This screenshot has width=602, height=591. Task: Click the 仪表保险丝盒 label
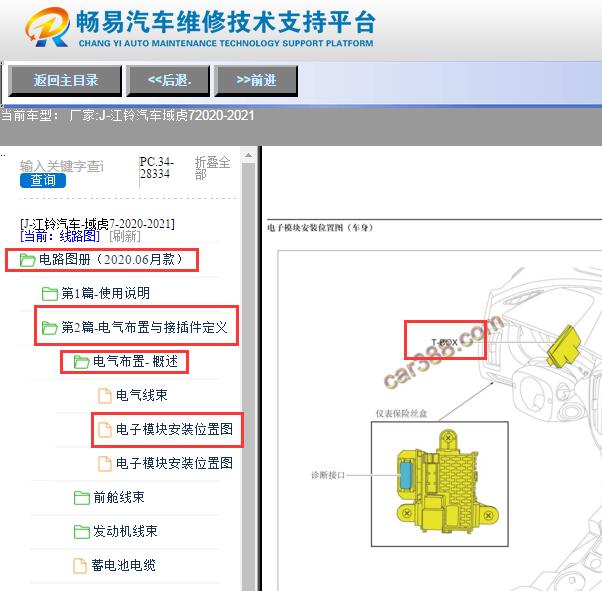pos(401,414)
